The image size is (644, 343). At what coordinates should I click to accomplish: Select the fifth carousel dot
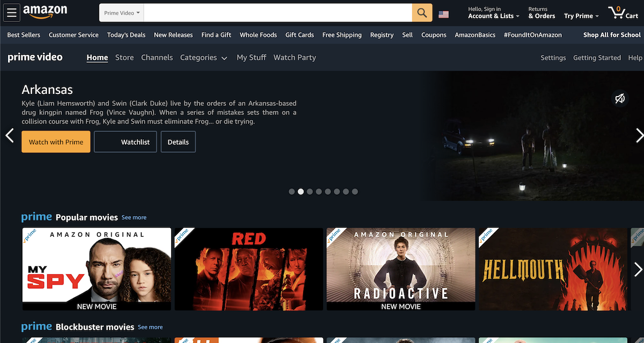(328, 192)
